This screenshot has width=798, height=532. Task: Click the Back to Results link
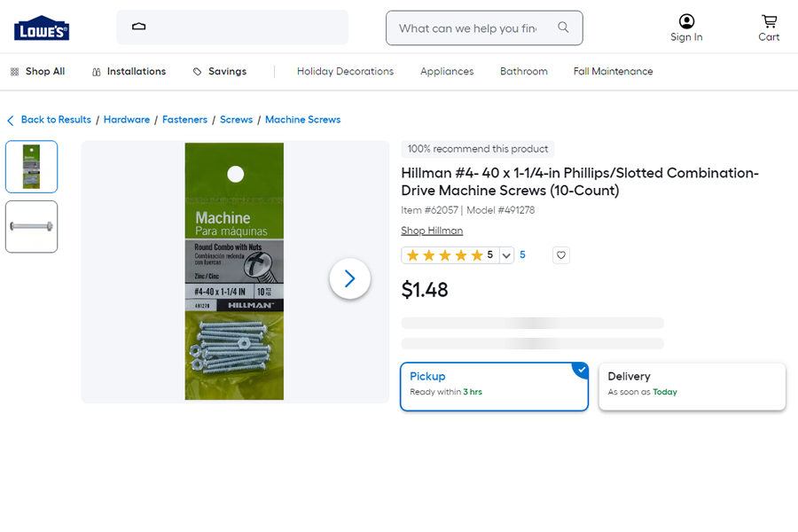coord(56,120)
